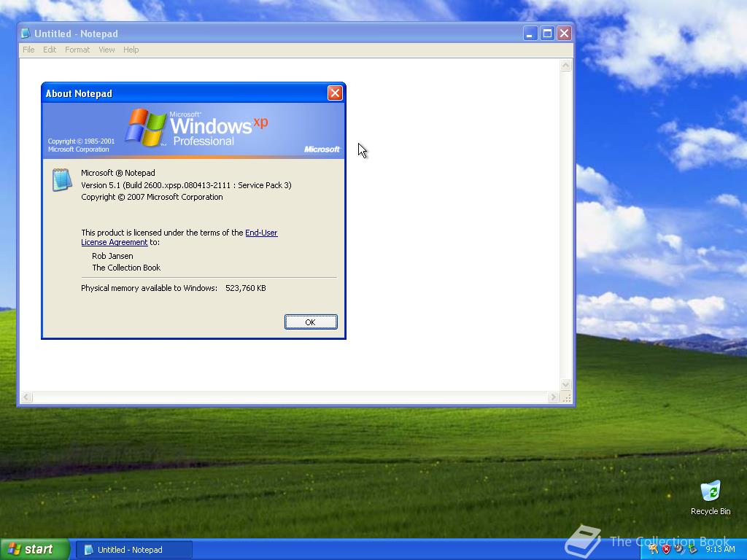747x560 pixels.
Task: Click the vertical scrollbar's down arrow in Notepad
Action: click(x=566, y=384)
